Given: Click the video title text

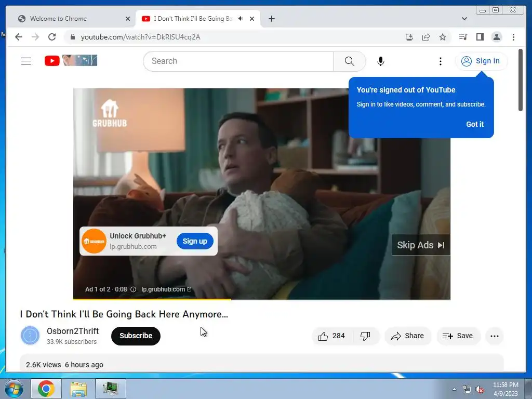Looking at the screenshot, I should (x=124, y=314).
